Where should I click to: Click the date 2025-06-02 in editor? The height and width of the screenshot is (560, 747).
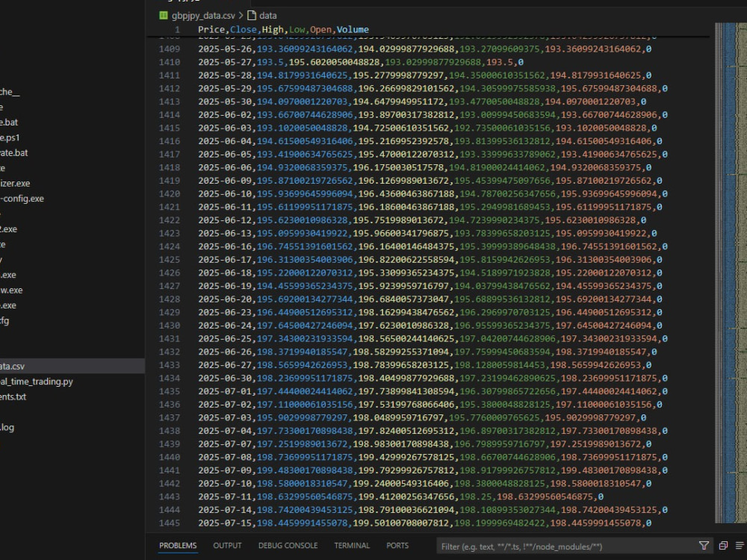click(x=226, y=115)
